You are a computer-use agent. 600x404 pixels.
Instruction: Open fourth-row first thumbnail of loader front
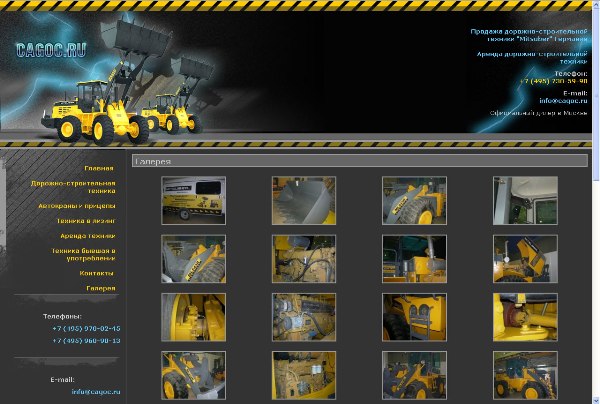(194, 375)
